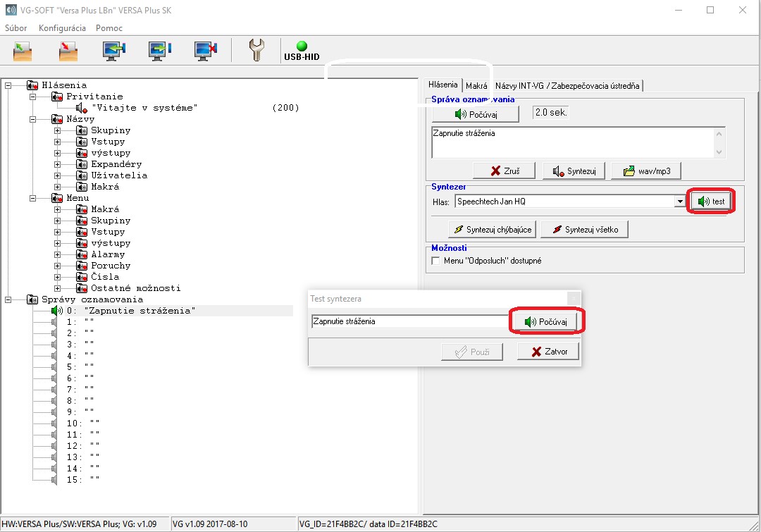Open settings with the wrench icon
761x532 pixels.
(x=256, y=51)
